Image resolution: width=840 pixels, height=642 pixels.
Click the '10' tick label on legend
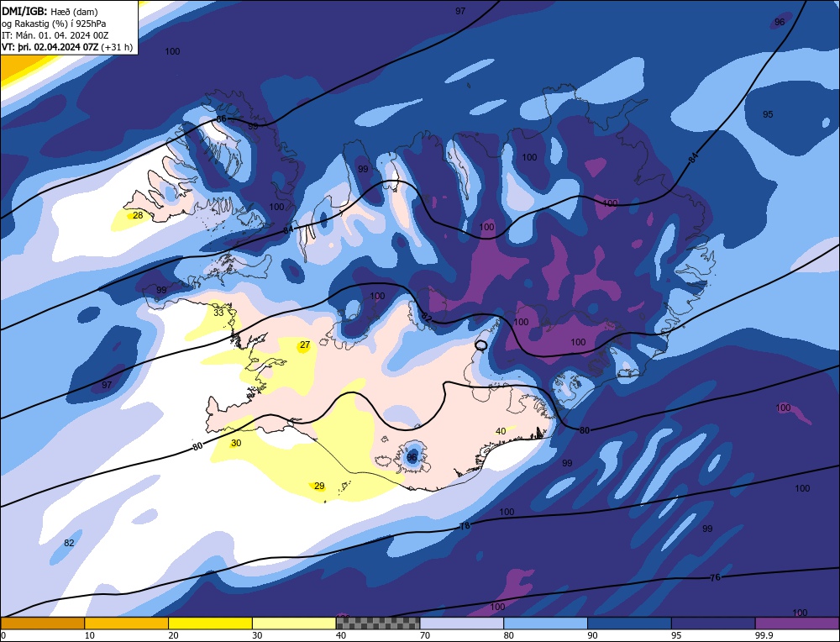90,635
